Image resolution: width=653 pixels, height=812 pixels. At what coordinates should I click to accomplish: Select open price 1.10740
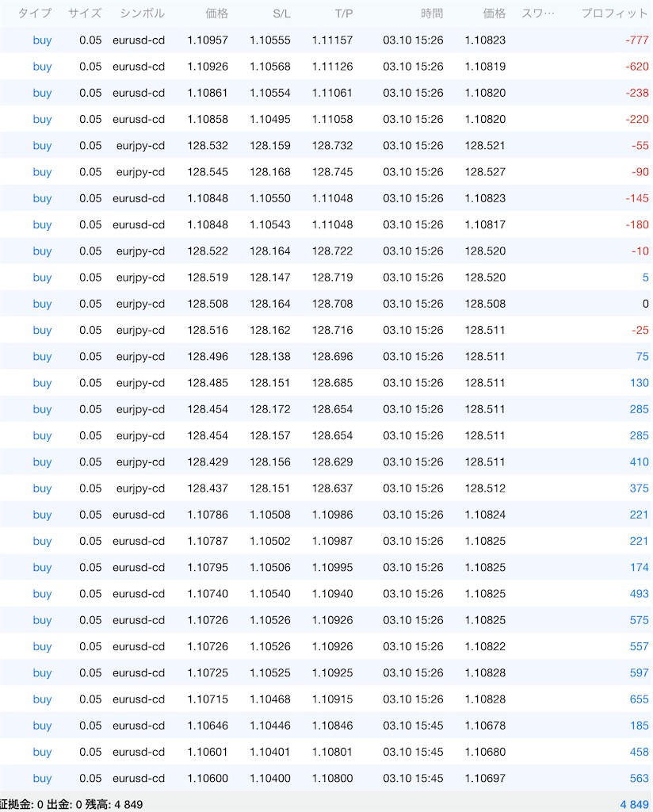[x=208, y=594]
